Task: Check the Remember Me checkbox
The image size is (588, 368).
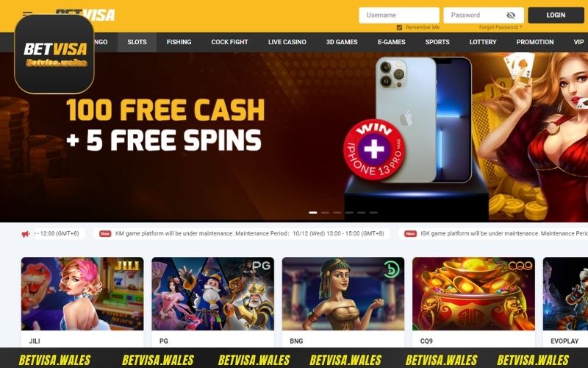Action: click(x=399, y=27)
